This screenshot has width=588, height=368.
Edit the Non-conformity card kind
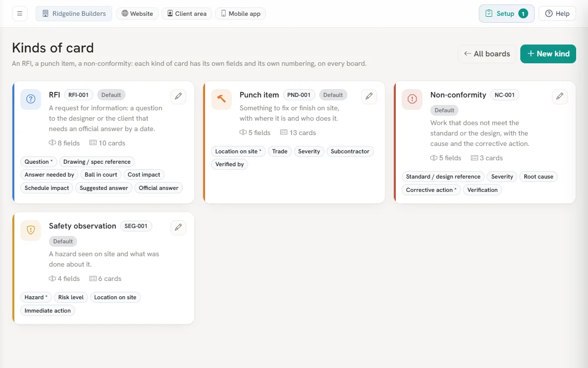tap(560, 96)
